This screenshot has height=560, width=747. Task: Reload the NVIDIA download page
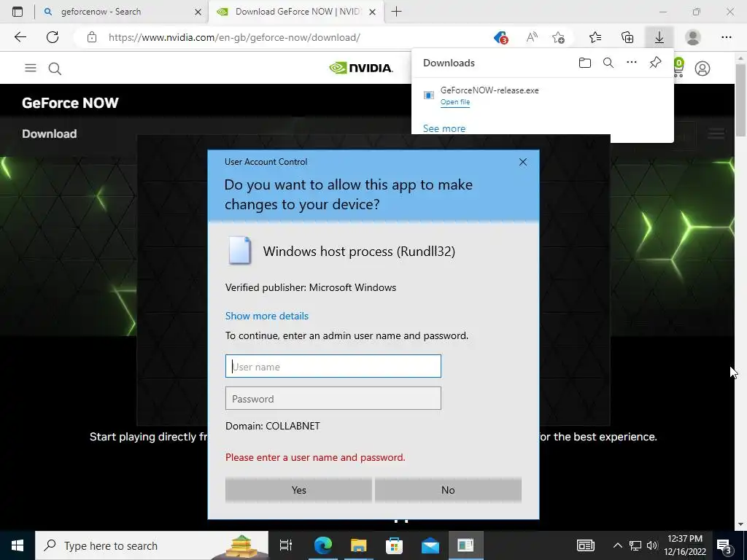tap(53, 37)
